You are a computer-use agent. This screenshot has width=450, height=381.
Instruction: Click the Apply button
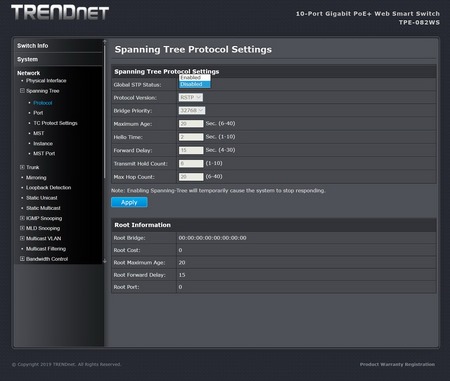tap(129, 202)
